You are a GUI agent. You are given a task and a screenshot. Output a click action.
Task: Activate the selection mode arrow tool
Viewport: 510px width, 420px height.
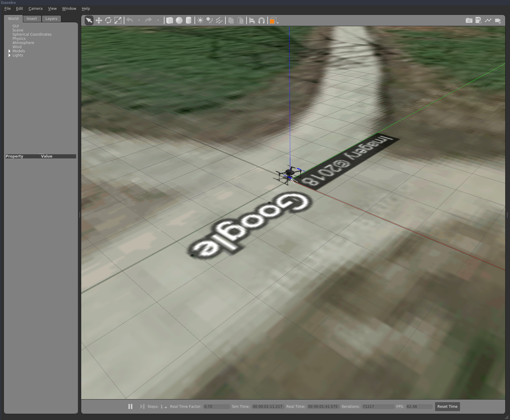[x=89, y=21]
